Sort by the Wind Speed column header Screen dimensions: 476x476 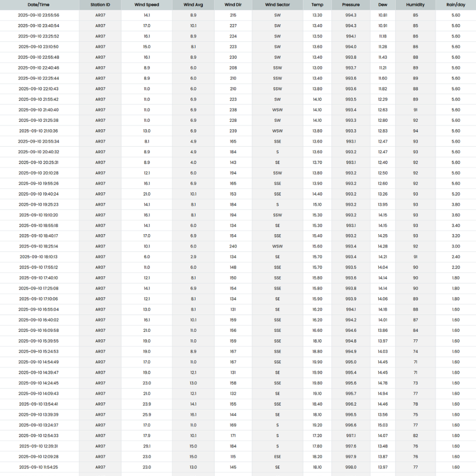[x=147, y=5]
